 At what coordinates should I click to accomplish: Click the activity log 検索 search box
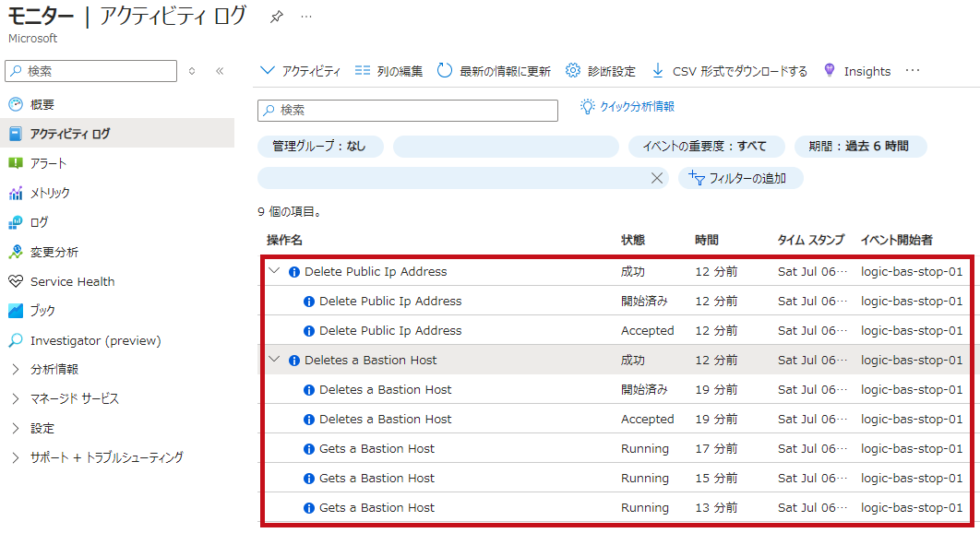click(x=408, y=110)
